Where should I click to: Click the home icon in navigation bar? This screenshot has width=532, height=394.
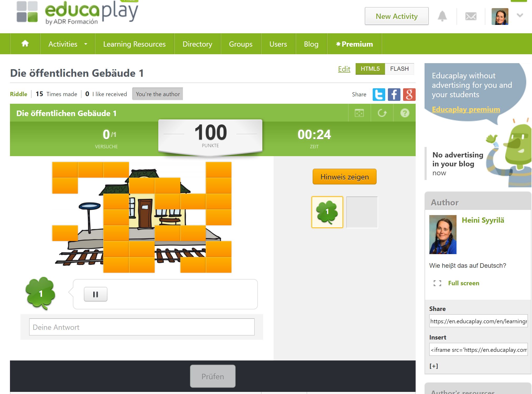click(25, 44)
